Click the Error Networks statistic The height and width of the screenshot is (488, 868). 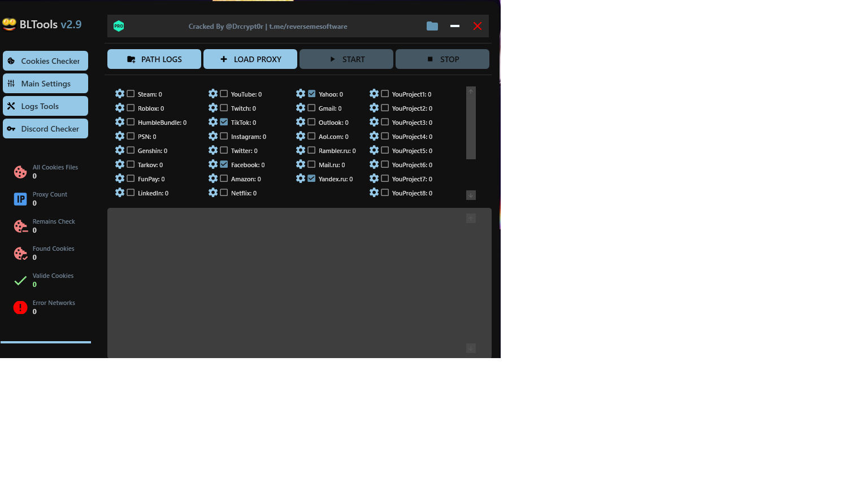[x=44, y=307]
